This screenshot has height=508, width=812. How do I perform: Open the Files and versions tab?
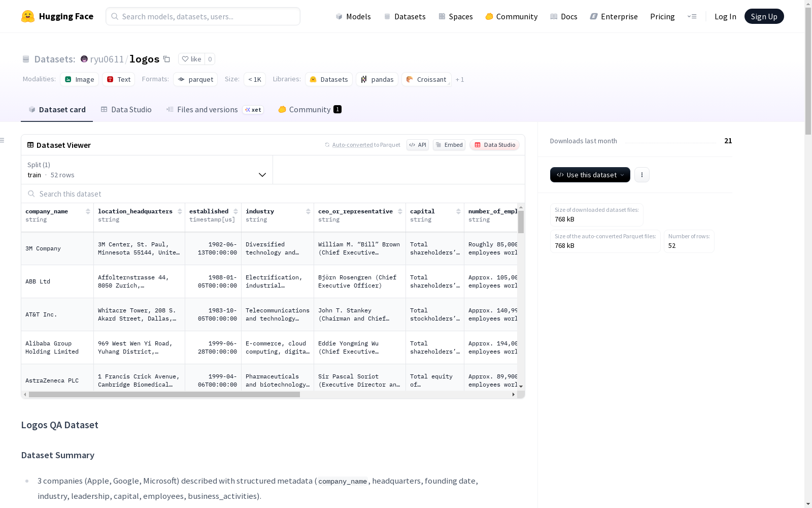pos(215,110)
